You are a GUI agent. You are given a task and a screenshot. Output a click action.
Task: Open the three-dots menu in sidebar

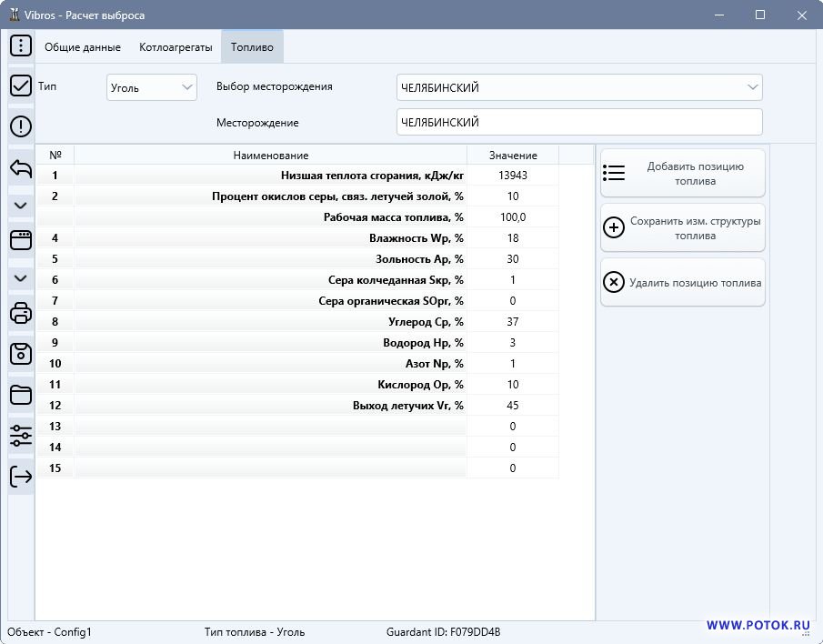[21, 45]
